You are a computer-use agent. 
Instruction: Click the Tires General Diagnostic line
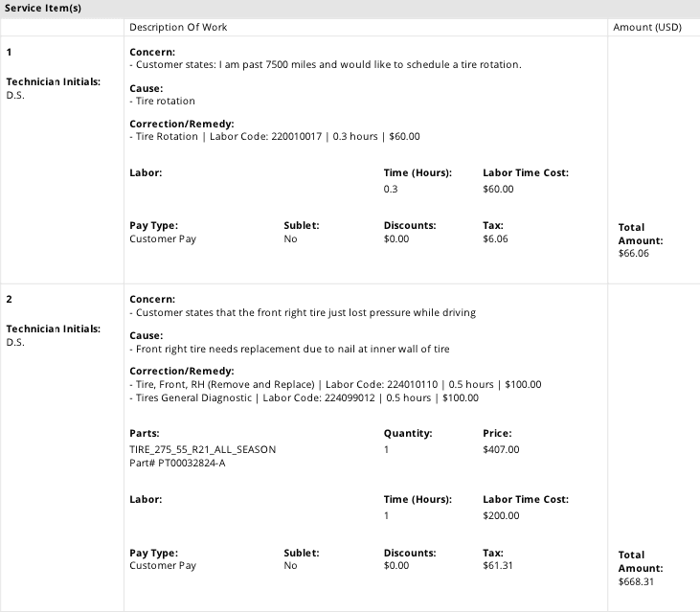(x=304, y=397)
